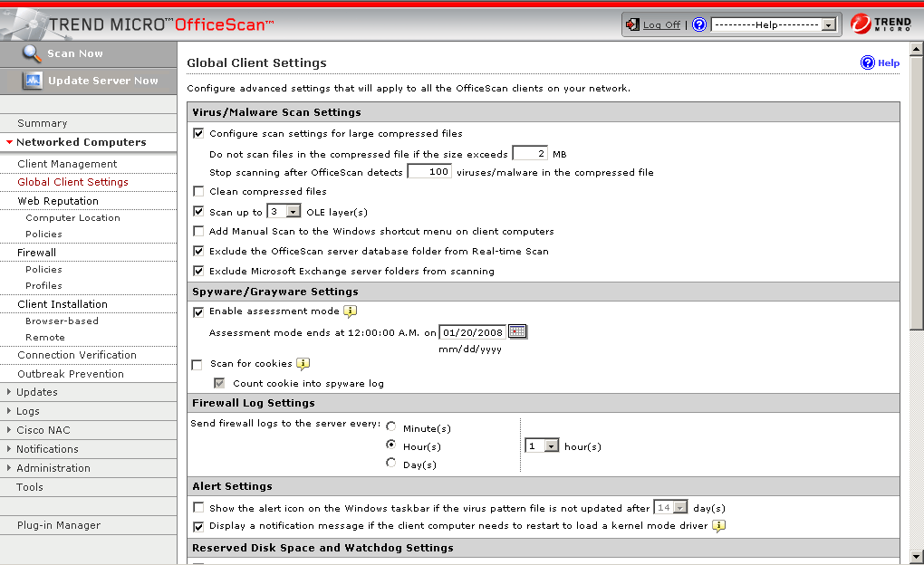Enable Add Manual Scan to shortcut menu
This screenshot has height=565, width=924.
click(198, 231)
